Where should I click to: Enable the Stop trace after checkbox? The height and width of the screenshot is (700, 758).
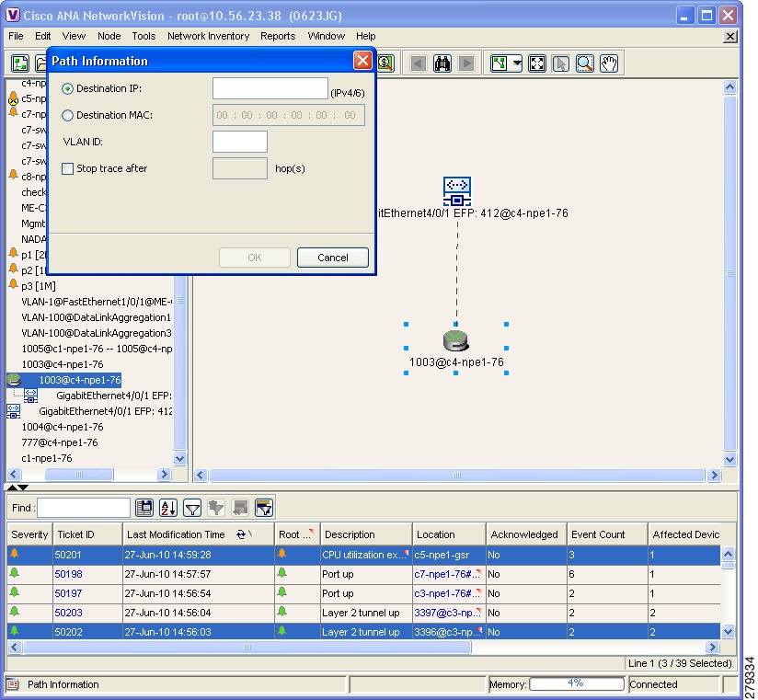68,168
